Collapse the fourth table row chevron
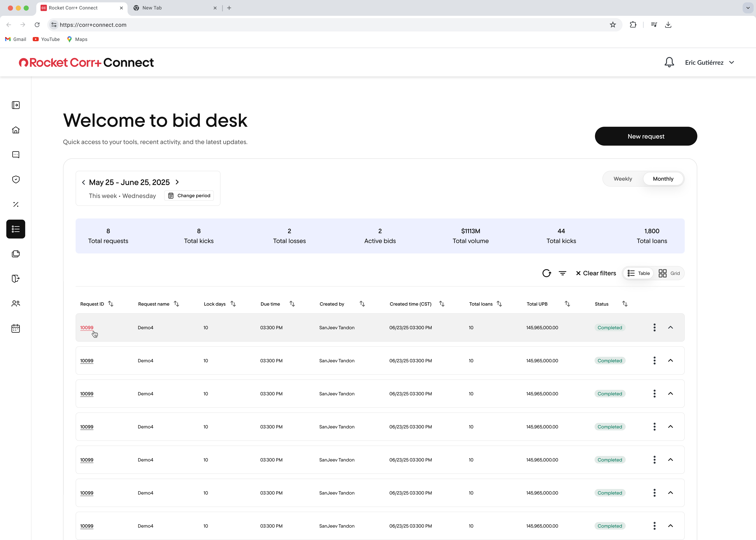This screenshot has height=540, width=756. coord(671,427)
